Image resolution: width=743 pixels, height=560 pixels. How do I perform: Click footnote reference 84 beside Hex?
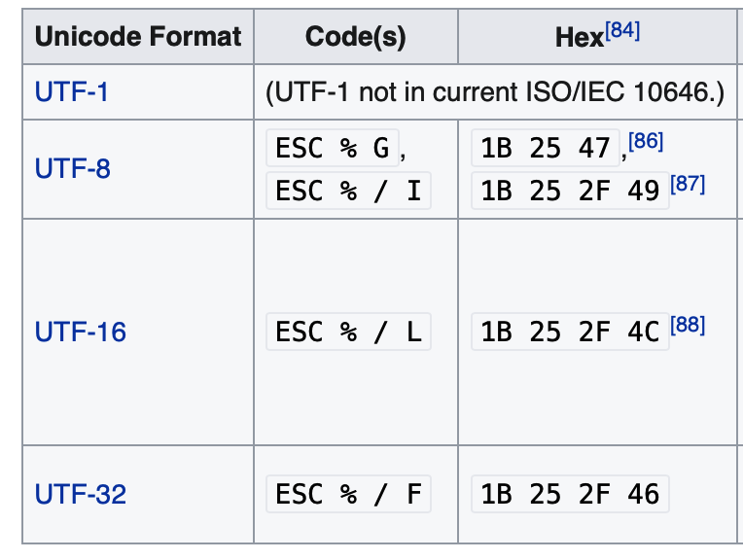(x=622, y=31)
